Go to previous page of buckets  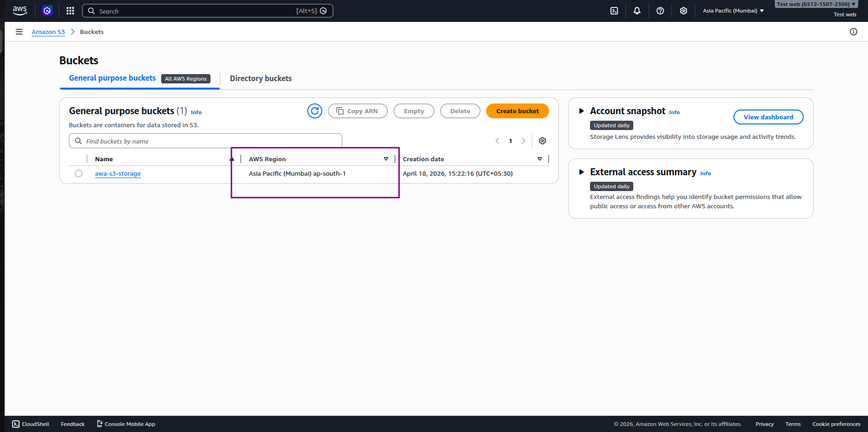pos(497,141)
